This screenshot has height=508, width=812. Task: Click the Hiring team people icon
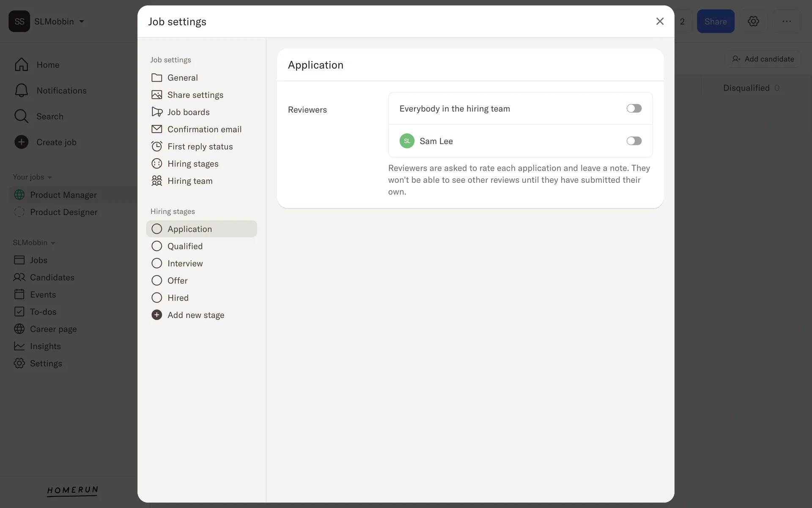pyautogui.click(x=156, y=181)
